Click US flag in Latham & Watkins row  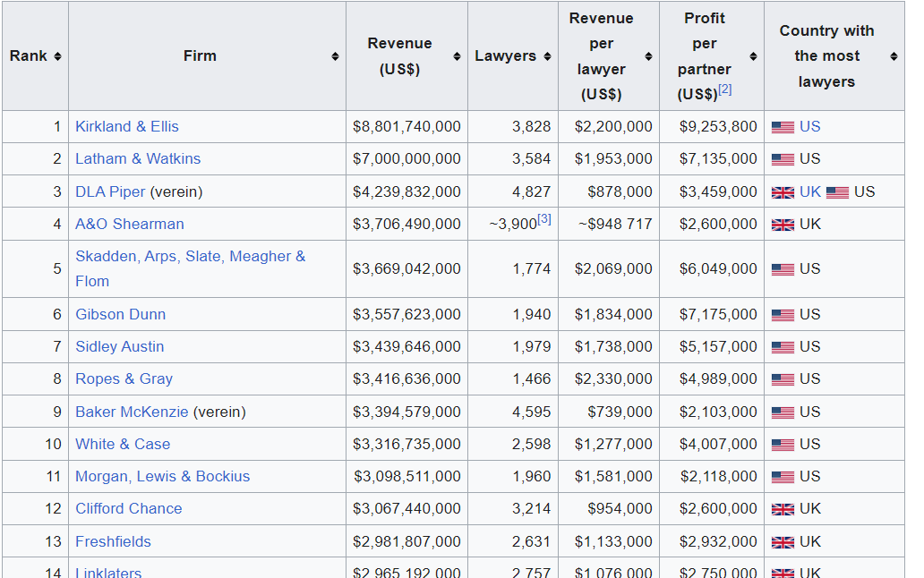tap(783, 159)
